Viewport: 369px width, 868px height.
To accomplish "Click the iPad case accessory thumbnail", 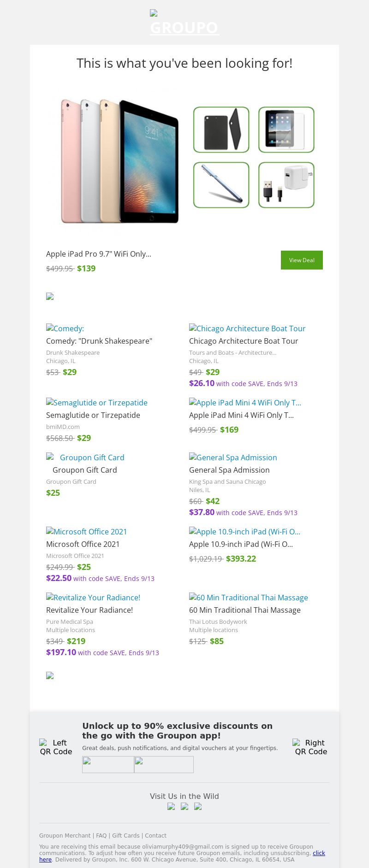I will 221,130.
